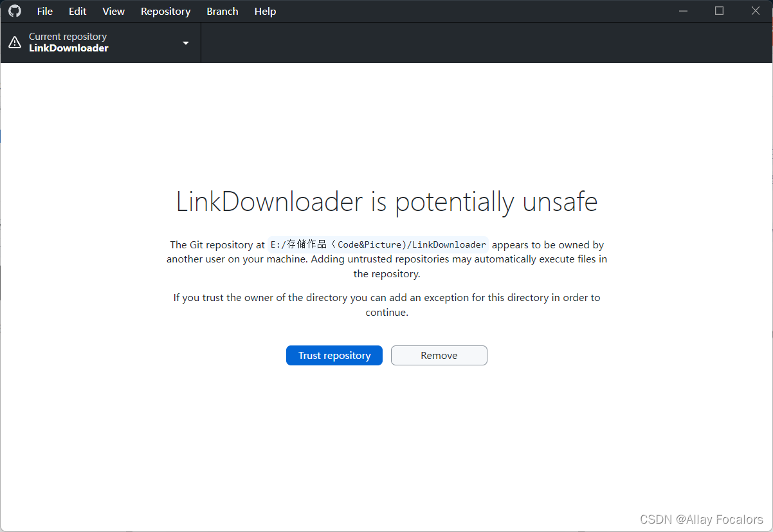The width and height of the screenshot is (773, 532).
Task: Open the View menu
Action: [113, 11]
